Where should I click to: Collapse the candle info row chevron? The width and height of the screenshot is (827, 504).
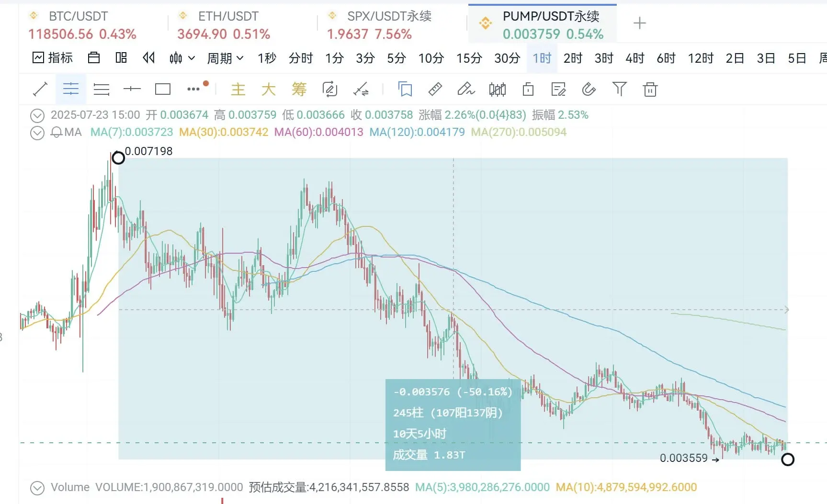coord(37,115)
